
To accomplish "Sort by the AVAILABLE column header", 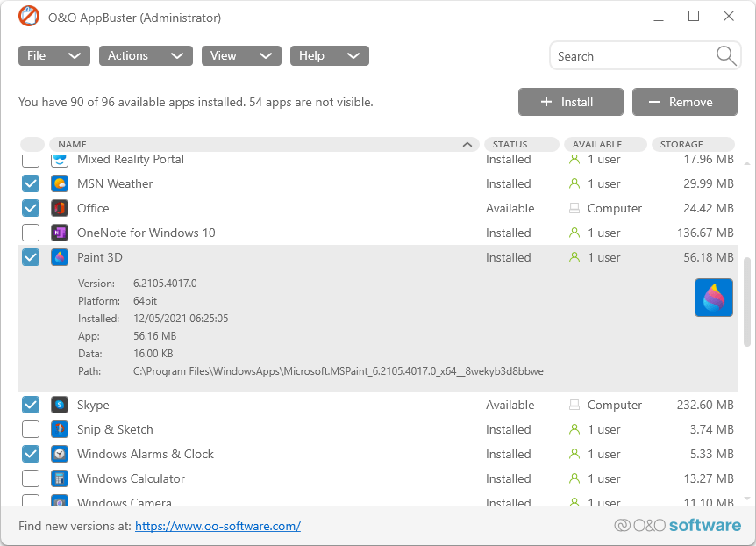I will tap(605, 144).
